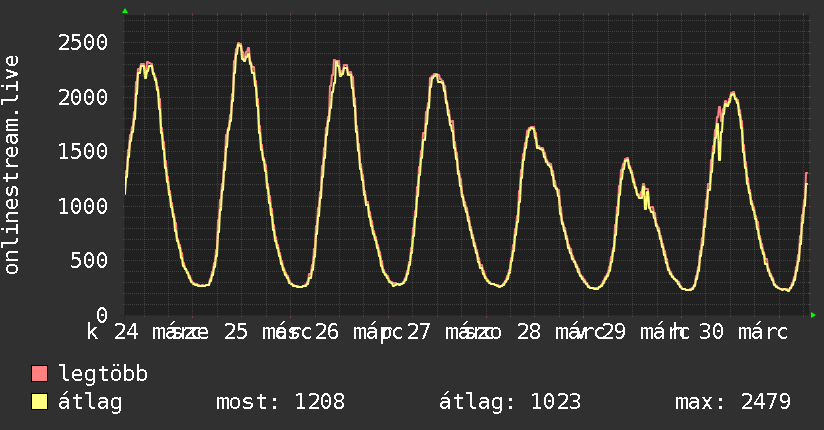Screen dimensions: 824x430
Task: Click the 0 y-axis label
Action: [x=102, y=315]
